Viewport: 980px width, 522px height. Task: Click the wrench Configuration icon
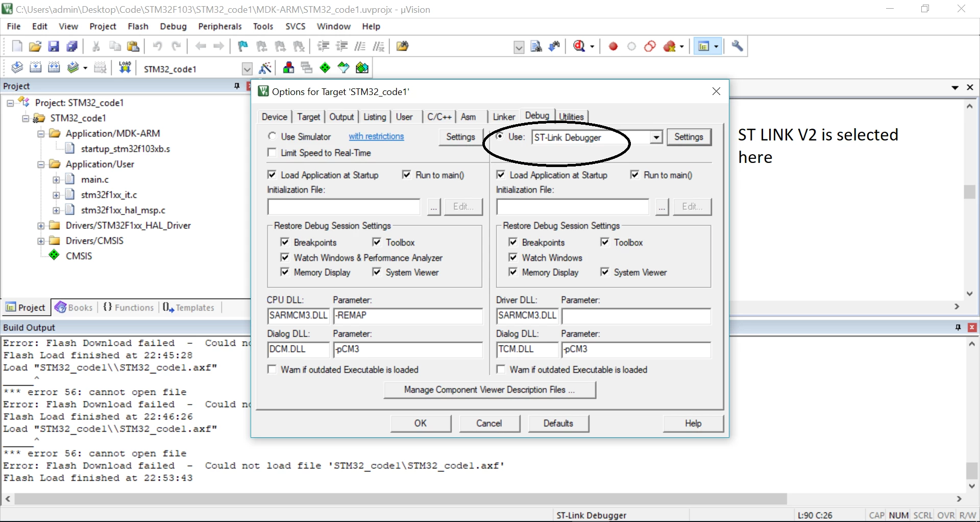(x=737, y=46)
